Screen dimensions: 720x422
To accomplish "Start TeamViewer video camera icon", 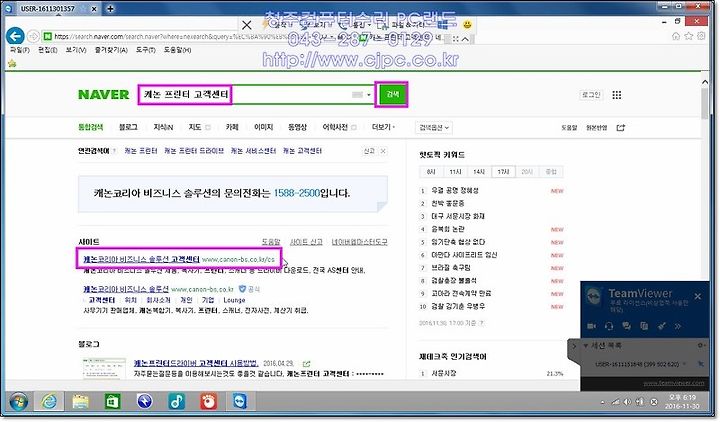I will (591, 326).
